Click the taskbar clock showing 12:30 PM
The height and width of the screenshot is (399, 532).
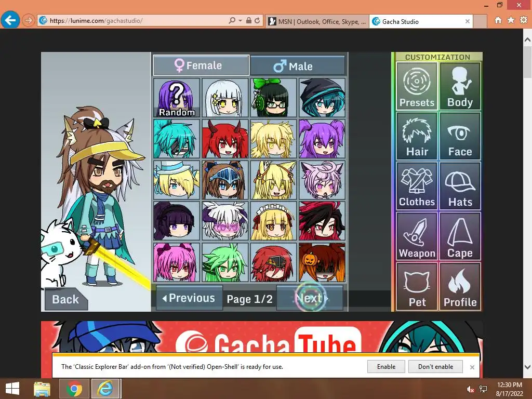pos(509,389)
